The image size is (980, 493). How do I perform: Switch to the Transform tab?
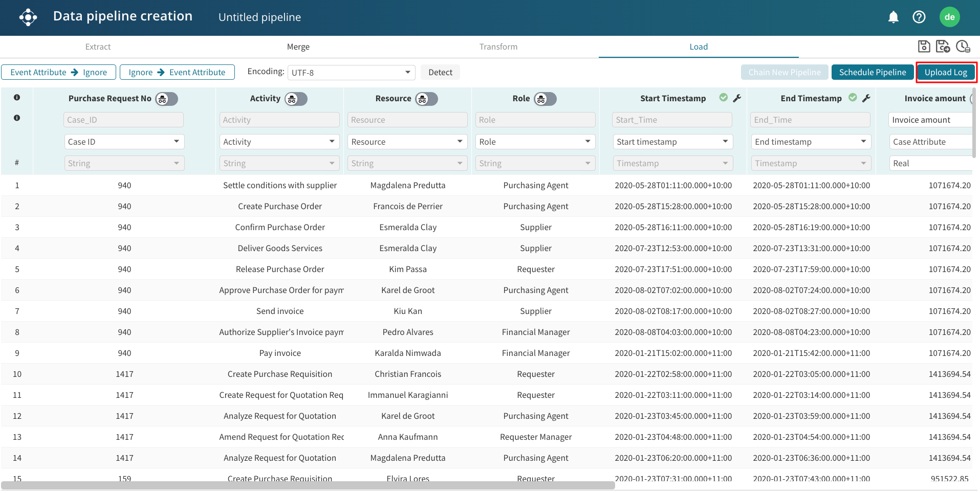tap(498, 47)
